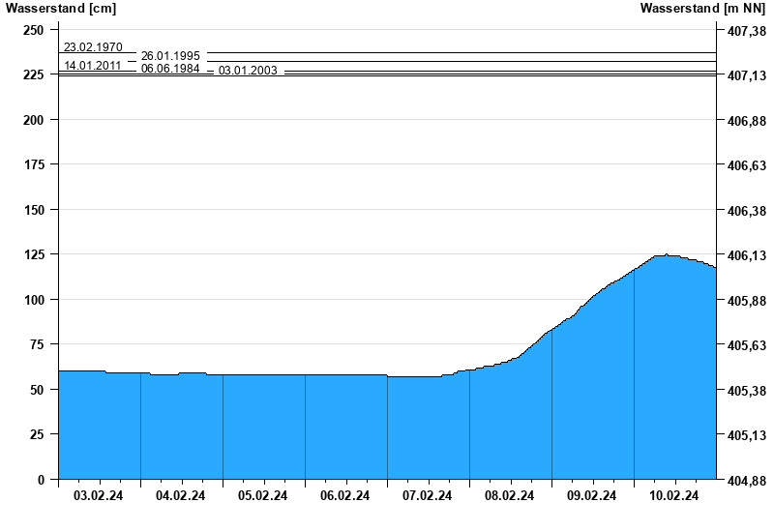This screenshot has width=774, height=532.
Task: Click the 'Wasserstand [m NN]' axis title
Action: pyautogui.click(x=703, y=9)
